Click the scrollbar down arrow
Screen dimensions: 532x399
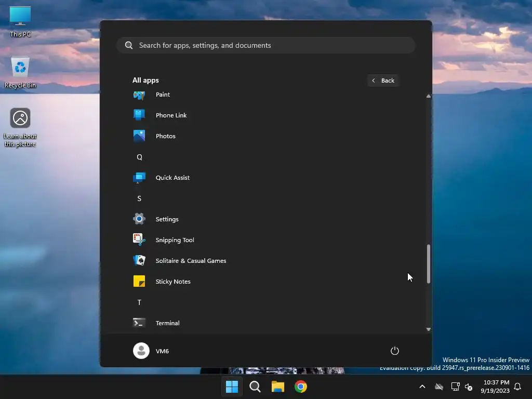(429, 329)
